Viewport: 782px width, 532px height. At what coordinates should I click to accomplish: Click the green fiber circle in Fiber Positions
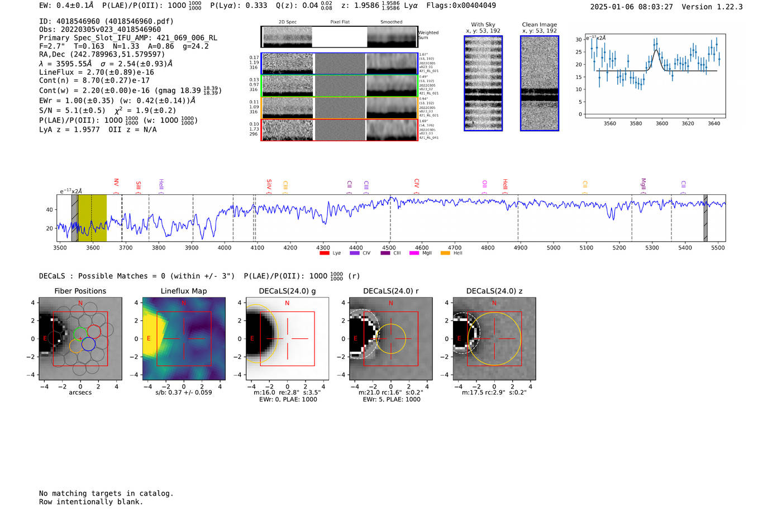80,333
